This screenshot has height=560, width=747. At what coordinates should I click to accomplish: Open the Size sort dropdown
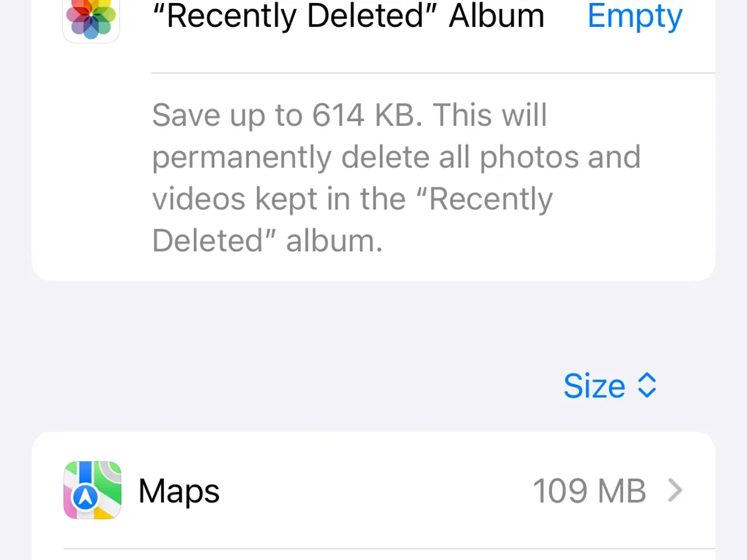pyautogui.click(x=610, y=386)
